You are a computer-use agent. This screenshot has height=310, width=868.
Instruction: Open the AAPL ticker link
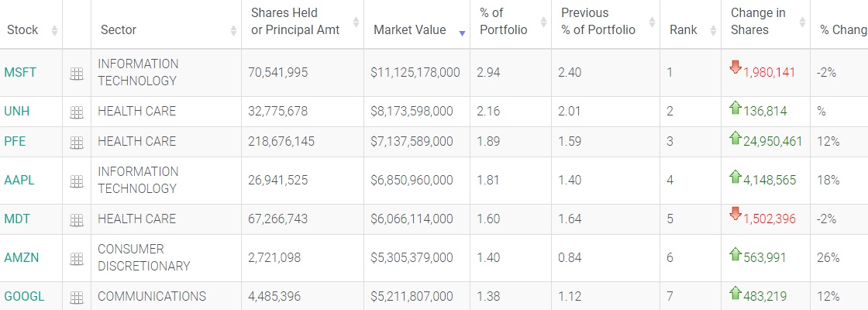coord(19,180)
